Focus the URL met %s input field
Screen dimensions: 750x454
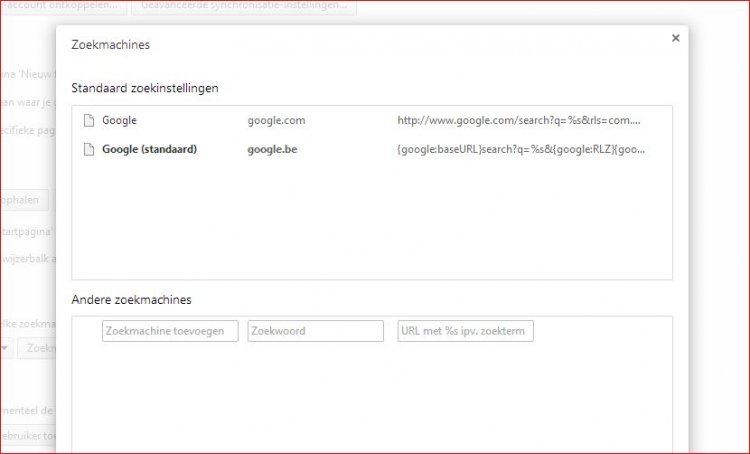click(465, 331)
